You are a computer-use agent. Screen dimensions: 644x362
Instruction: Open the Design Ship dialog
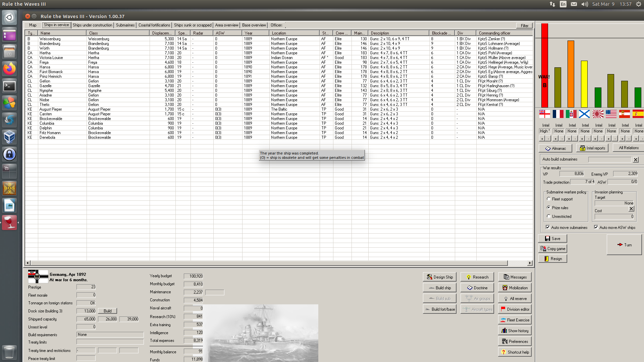click(439, 277)
